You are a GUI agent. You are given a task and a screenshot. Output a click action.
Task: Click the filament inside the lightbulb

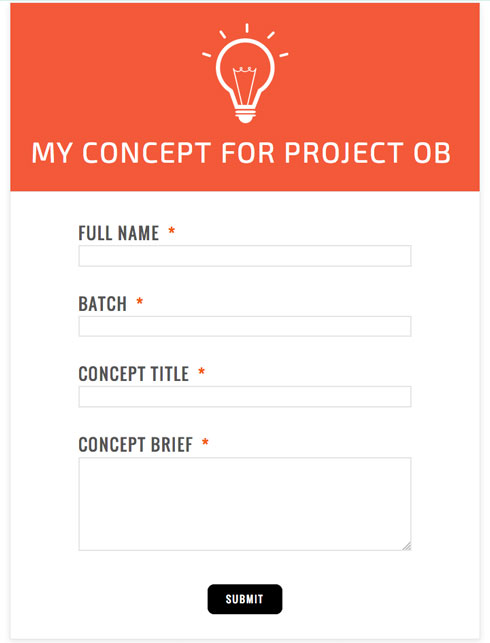(245, 85)
